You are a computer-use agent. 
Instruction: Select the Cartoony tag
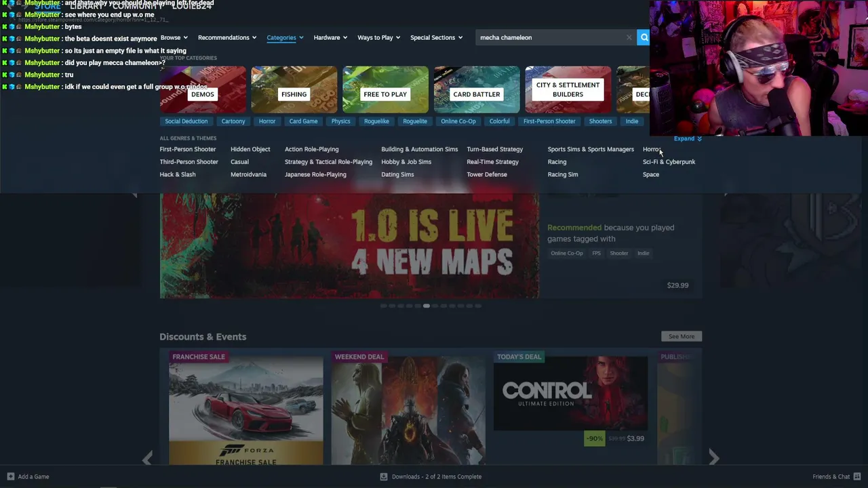click(x=233, y=121)
